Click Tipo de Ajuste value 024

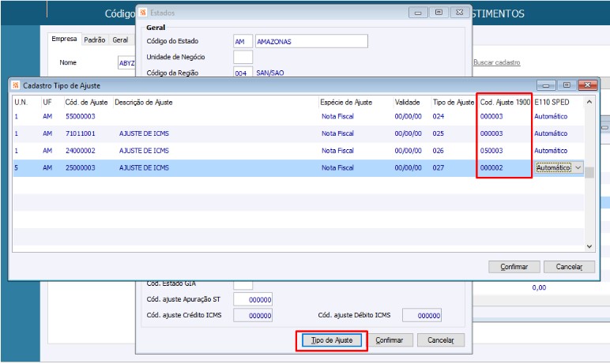point(438,116)
